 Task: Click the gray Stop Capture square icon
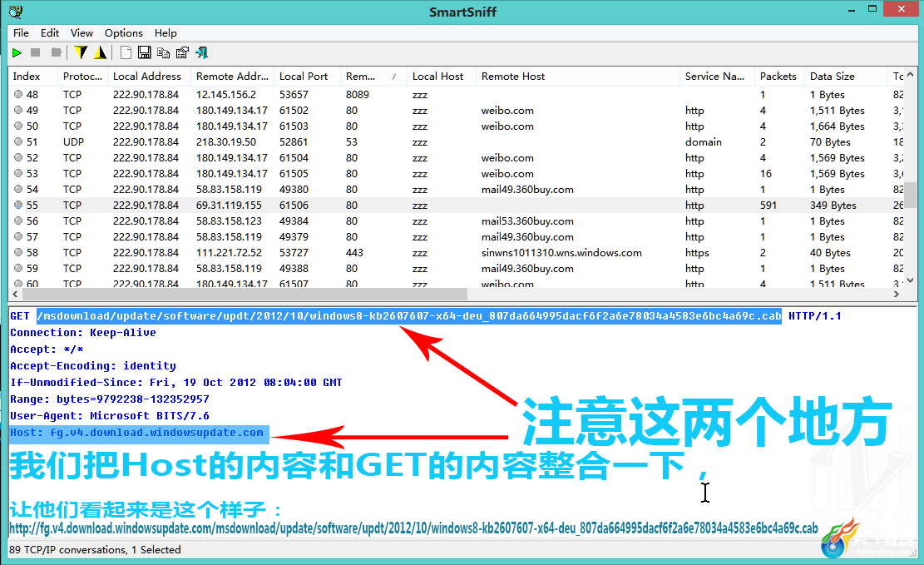[x=36, y=53]
